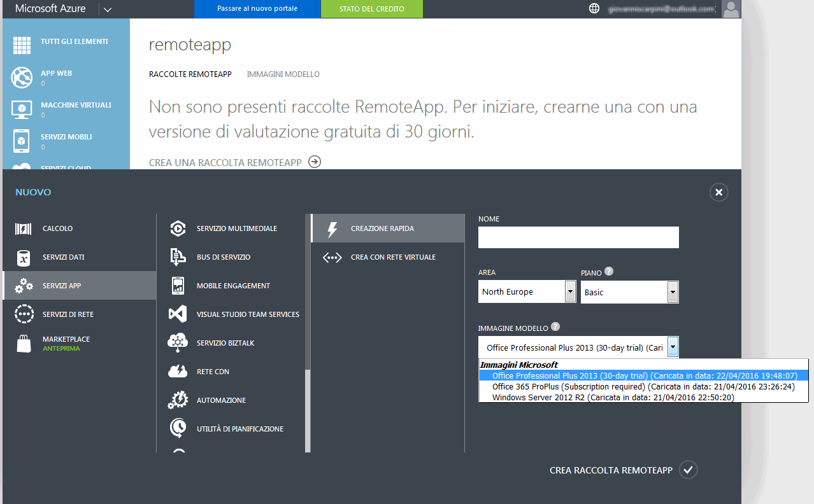
Task: Click the Immagine Modello help question mark
Action: coord(555,327)
